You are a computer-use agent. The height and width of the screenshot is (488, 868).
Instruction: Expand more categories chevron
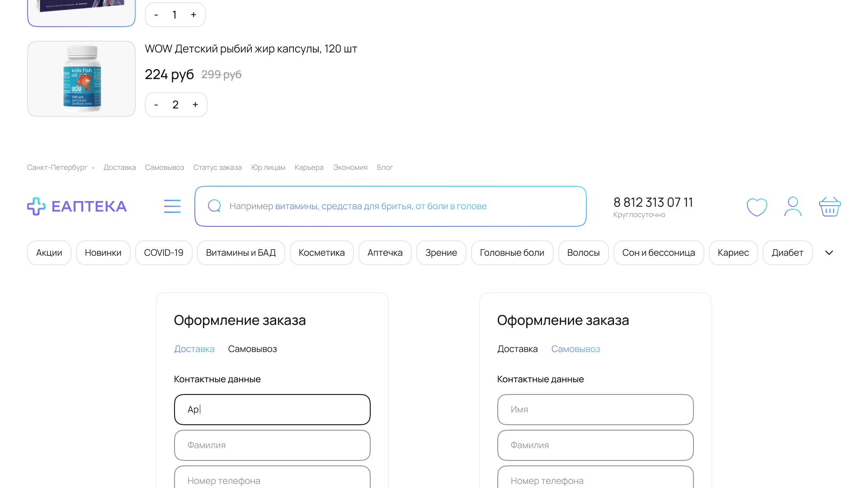click(829, 253)
